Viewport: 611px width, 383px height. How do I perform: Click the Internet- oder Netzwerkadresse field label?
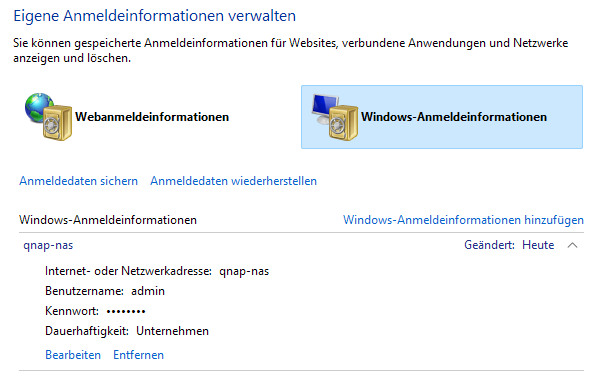coord(128,271)
